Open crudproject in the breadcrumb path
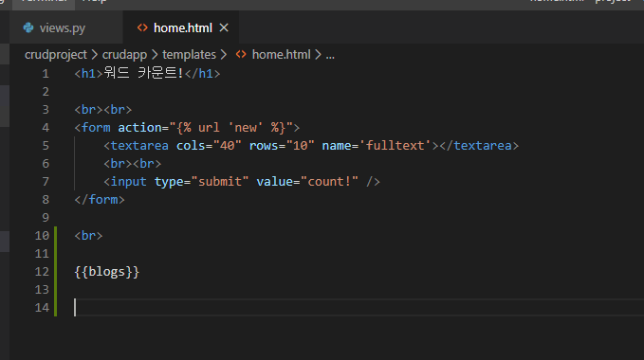Image resolution: width=644 pixels, height=360 pixels. [56, 55]
